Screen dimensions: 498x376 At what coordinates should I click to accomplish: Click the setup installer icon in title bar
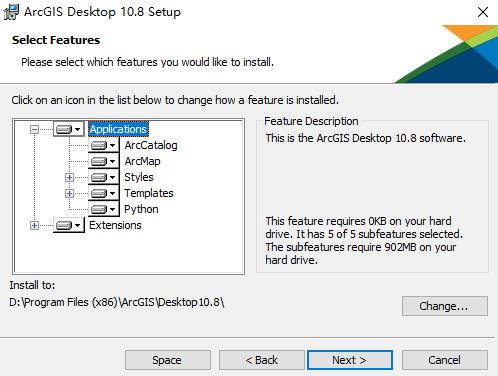point(11,12)
